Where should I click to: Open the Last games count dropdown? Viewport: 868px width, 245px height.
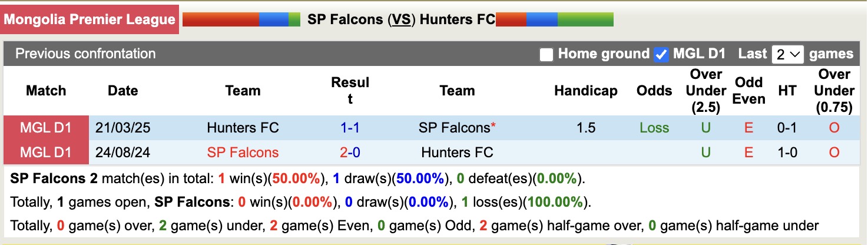pyautogui.click(x=788, y=55)
